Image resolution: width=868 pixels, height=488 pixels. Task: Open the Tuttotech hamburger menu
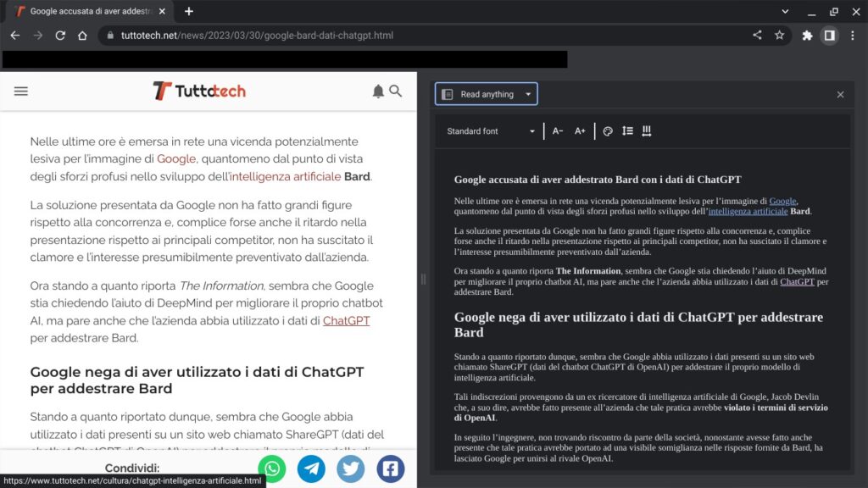click(20, 91)
